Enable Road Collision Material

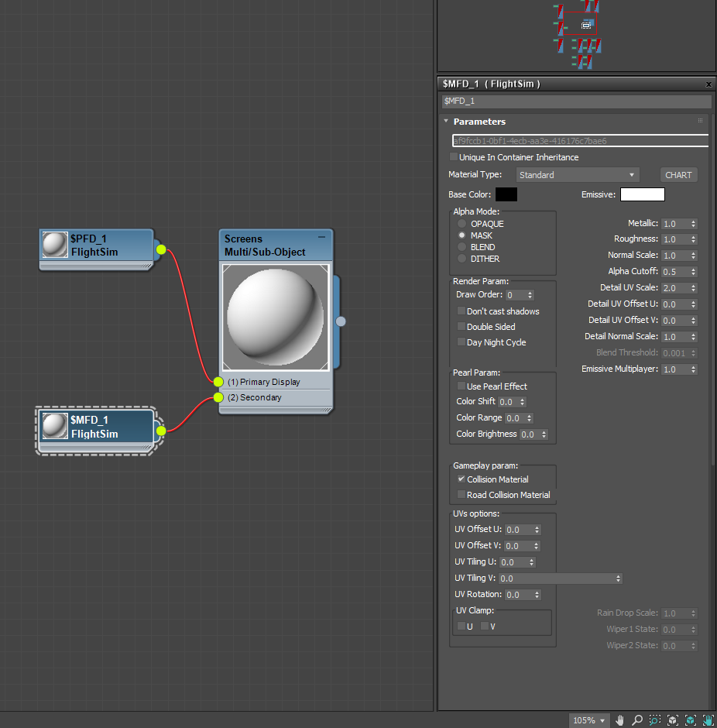point(461,494)
